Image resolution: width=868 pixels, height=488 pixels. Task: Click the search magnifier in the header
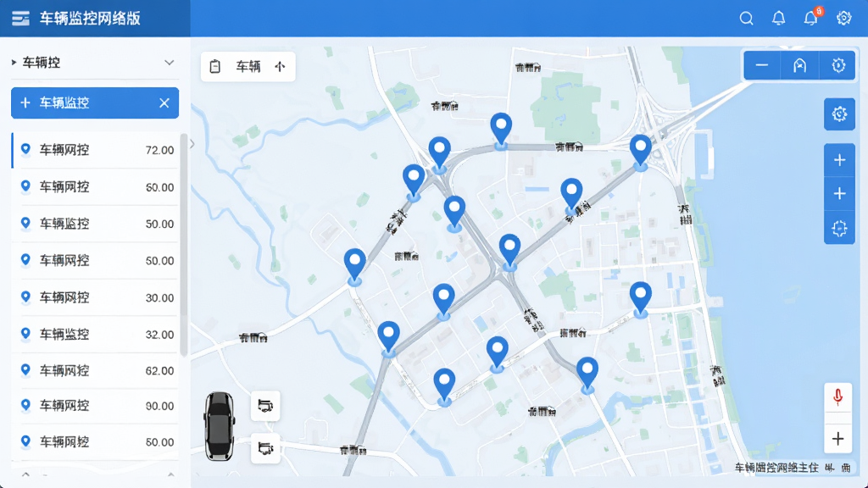point(746,19)
